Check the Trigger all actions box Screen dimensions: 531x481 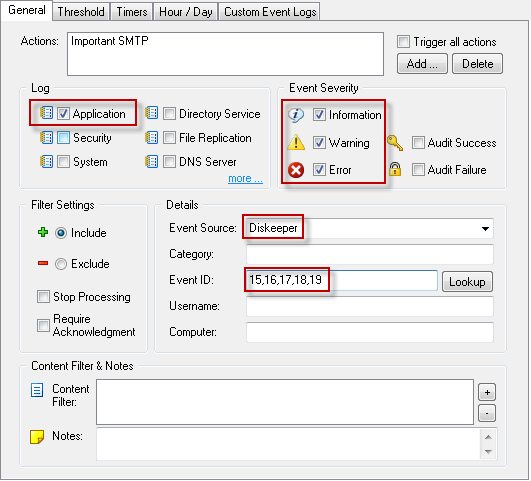[403, 41]
